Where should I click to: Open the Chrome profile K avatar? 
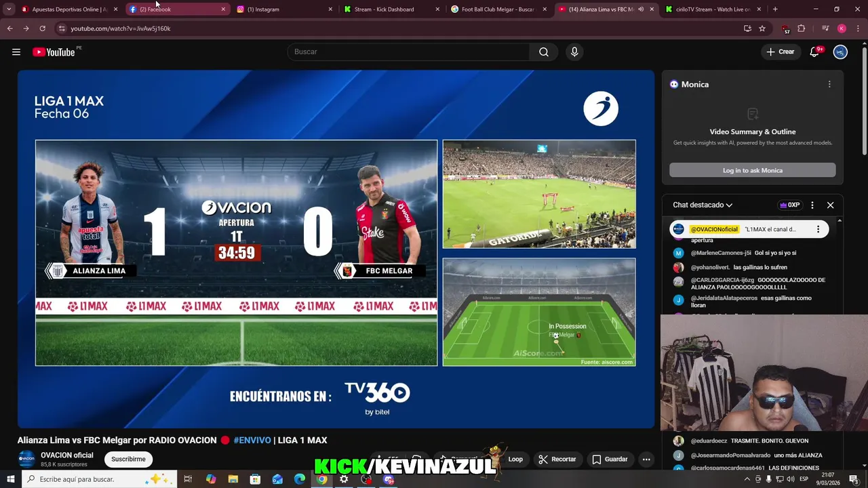click(x=842, y=28)
